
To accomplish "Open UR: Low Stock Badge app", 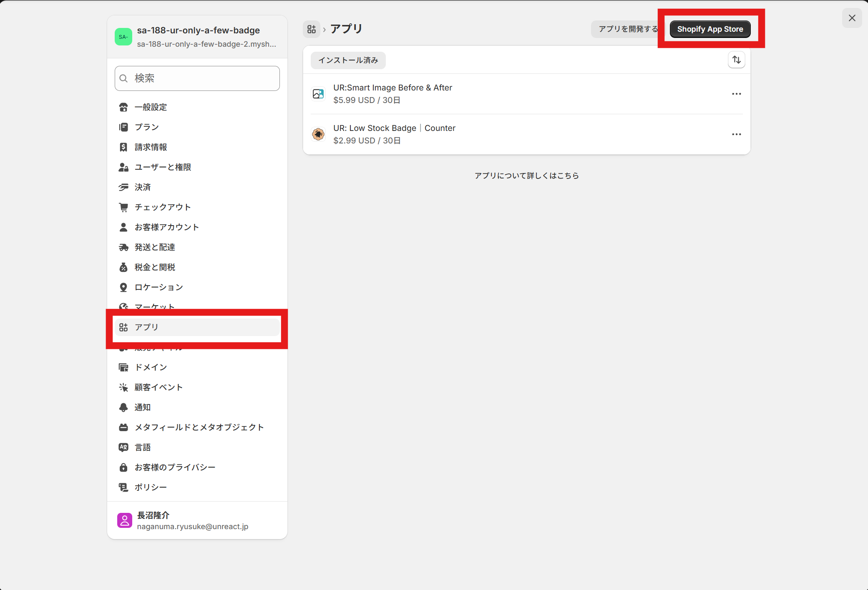I will pyautogui.click(x=526, y=134).
